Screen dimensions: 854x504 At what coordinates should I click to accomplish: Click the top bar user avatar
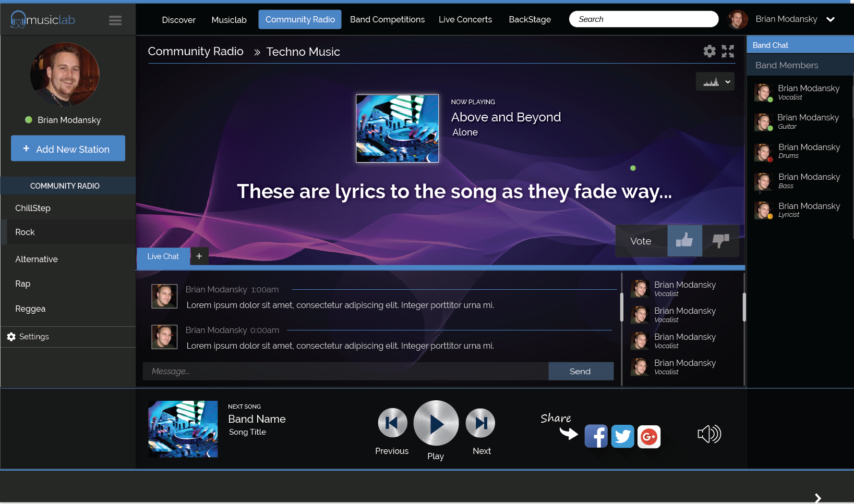pyautogui.click(x=738, y=19)
